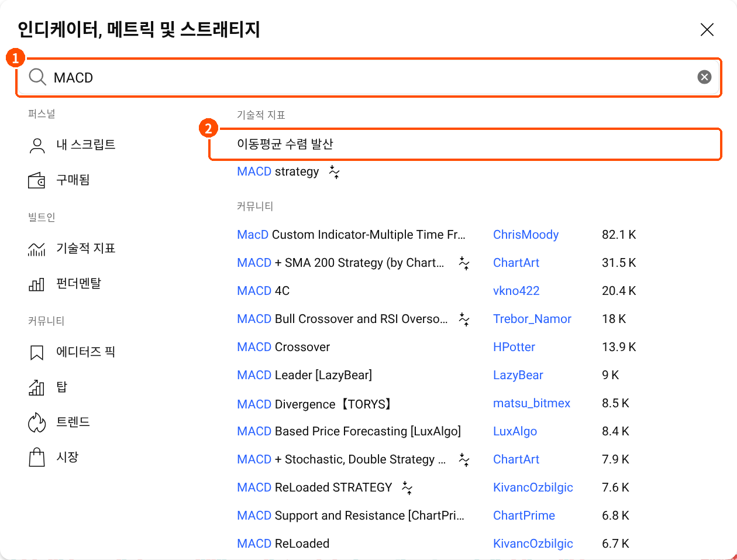This screenshot has width=737, height=560.
Task: Click the search magnifier icon
Action: pyautogui.click(x=37, y=77)
